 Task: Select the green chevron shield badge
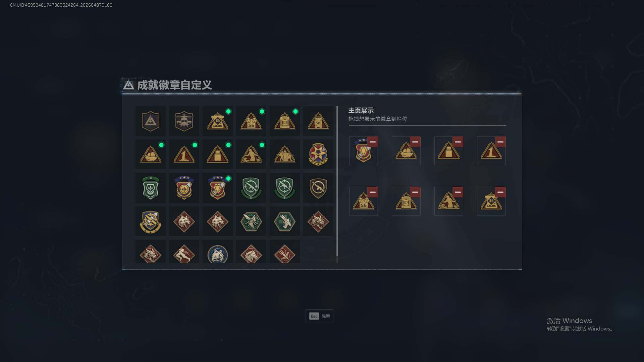[150, 188]
